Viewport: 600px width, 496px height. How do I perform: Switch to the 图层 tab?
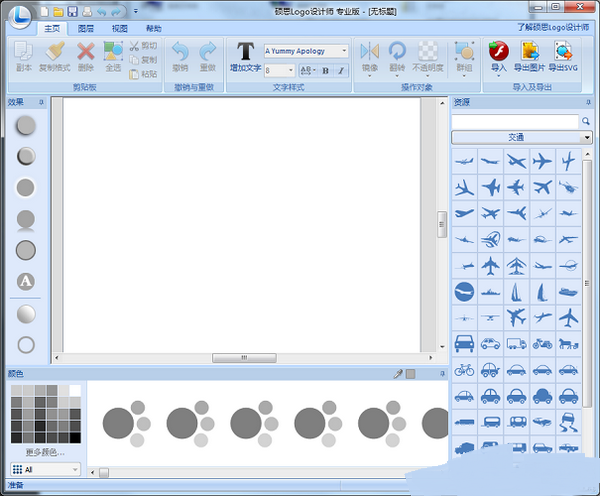(x=86, y=29)
